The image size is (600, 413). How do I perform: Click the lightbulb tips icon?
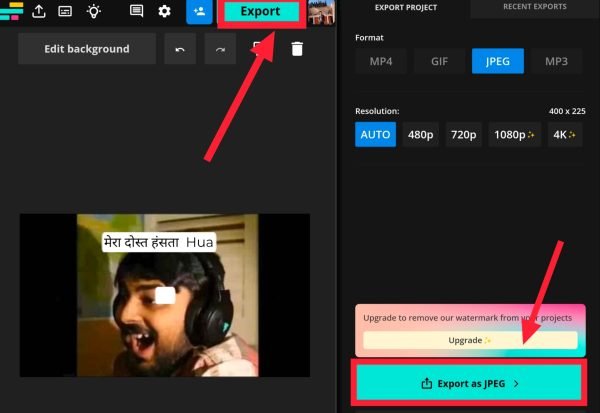[x=93, y=12]
